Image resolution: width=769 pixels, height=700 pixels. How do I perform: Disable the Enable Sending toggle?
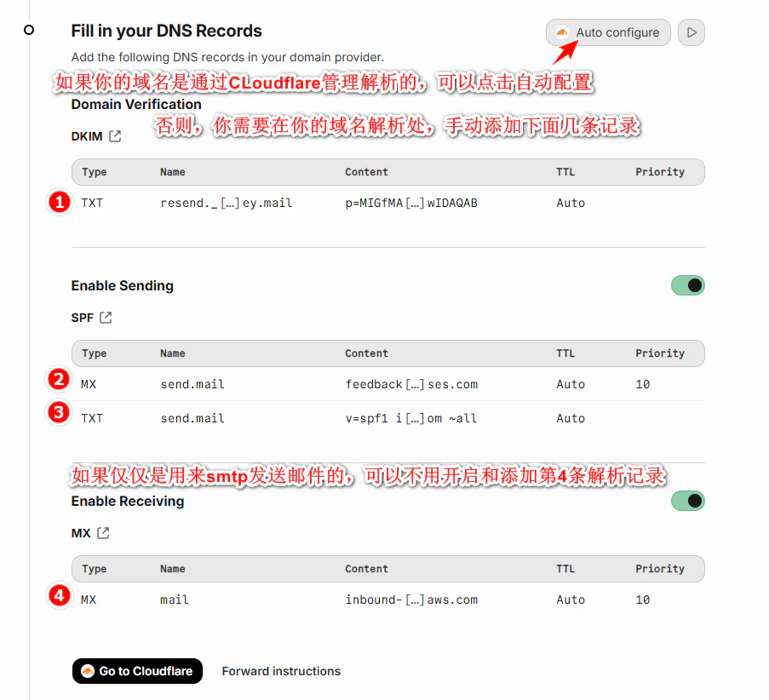tap(687, 285)
